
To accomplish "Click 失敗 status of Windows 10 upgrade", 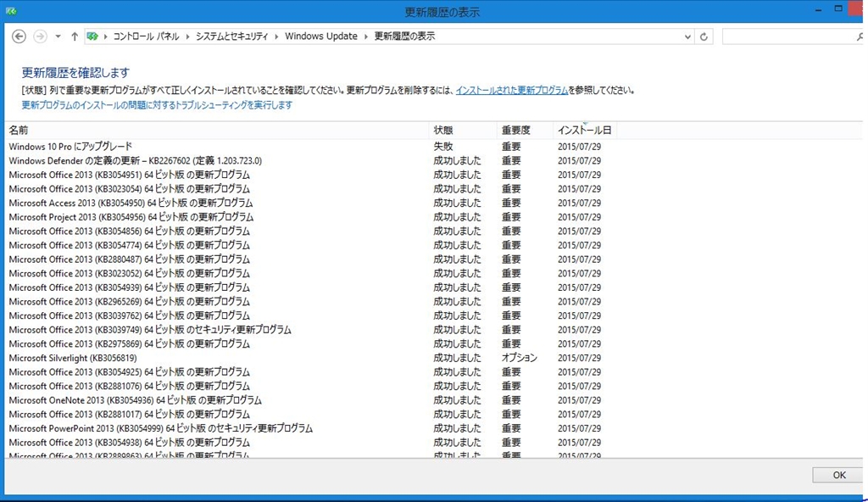I will coord(442,147).
